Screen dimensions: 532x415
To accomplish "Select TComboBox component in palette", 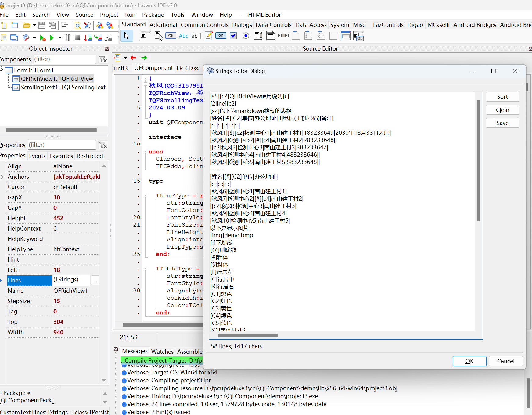I will click(271, 36).
